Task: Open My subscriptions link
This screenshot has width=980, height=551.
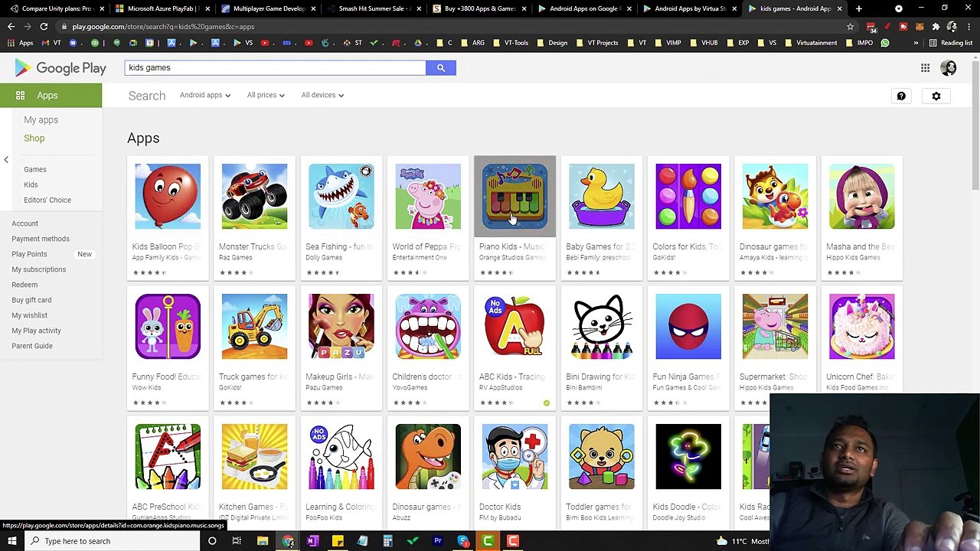Action: [38, 269]
